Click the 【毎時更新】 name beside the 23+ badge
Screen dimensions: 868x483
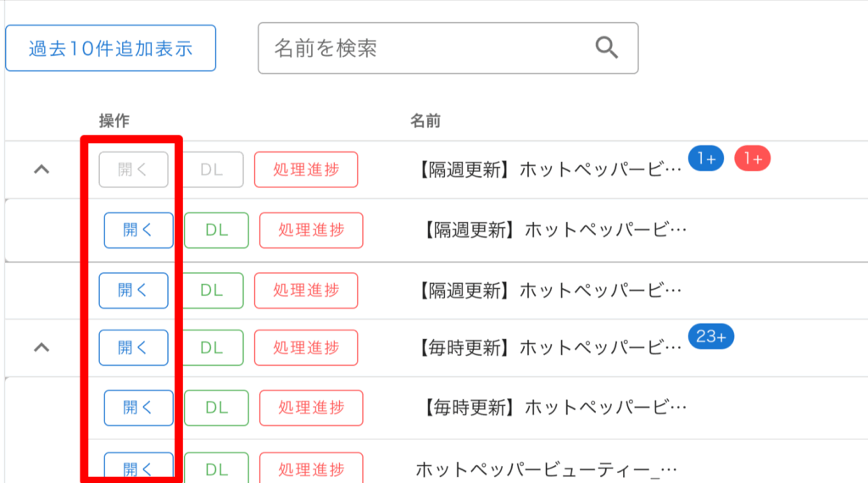[x=551, y=347]
